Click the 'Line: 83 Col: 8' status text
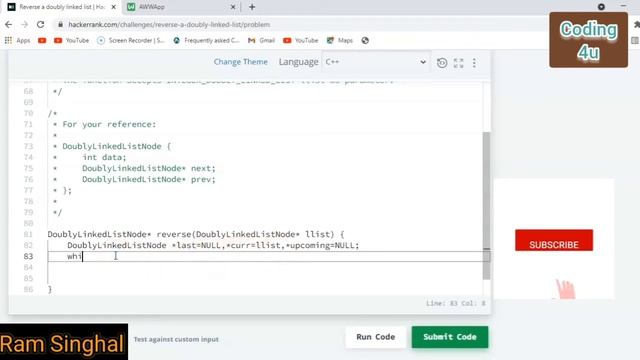Viewport: 640px width, 360px height. [x=456, y=303]
